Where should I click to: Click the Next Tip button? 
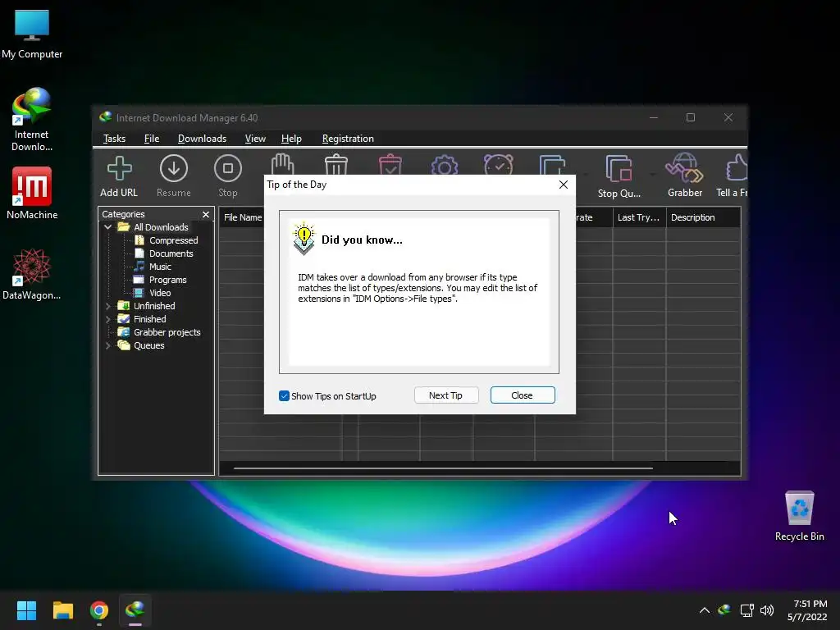pos(445,395)
